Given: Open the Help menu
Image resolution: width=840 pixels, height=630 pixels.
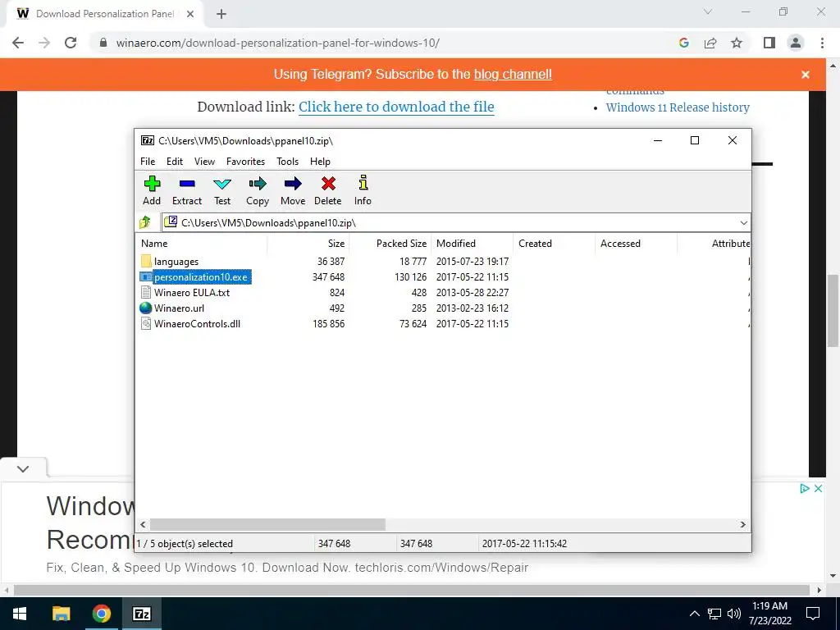Looking at the screenshot, I should pyautogui.click(x=321, y=162).
